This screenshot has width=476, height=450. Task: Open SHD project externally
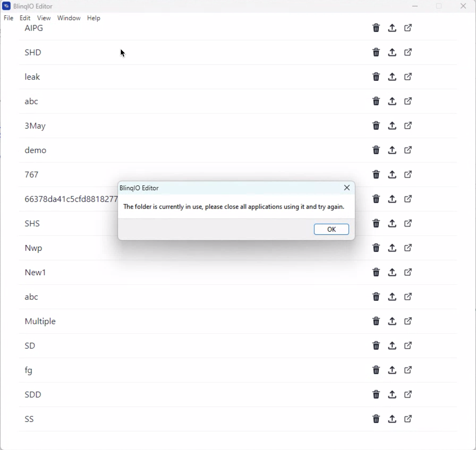pos(408,52)
